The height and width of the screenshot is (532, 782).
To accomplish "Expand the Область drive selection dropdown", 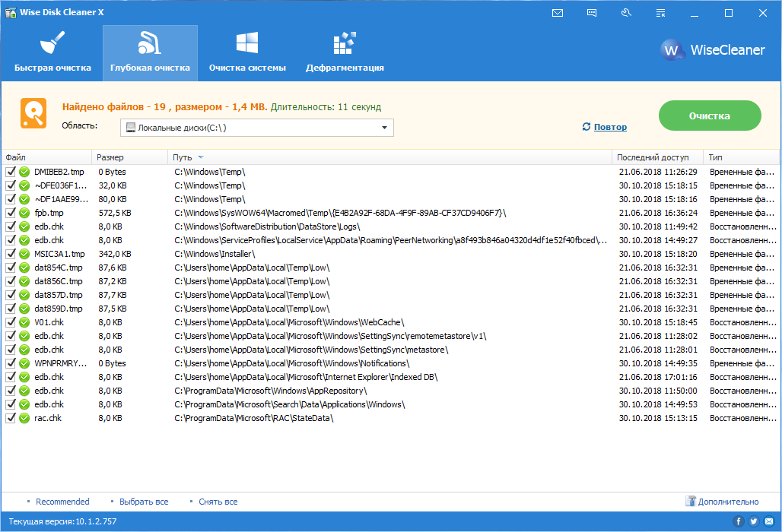I will point(384,128).
